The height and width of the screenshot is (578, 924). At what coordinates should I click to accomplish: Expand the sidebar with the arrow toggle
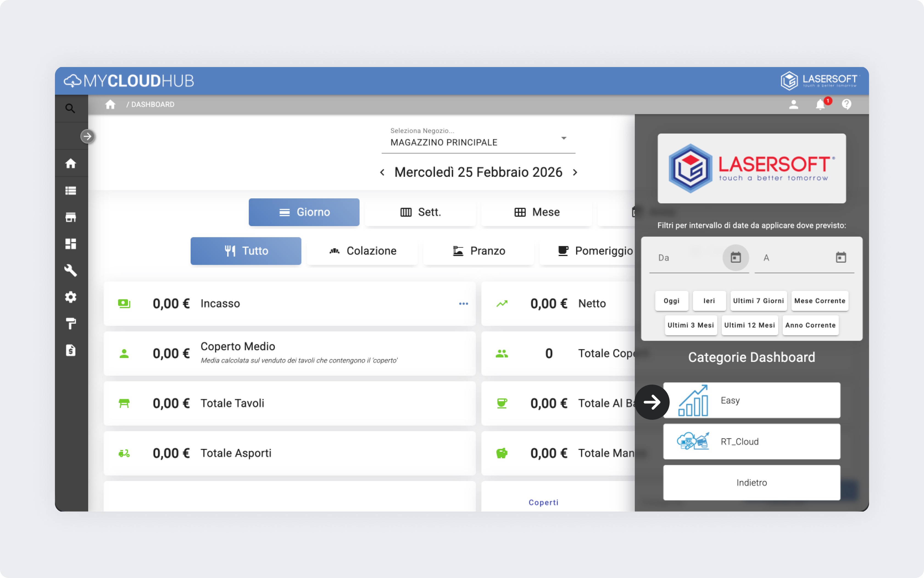point(88,137)
